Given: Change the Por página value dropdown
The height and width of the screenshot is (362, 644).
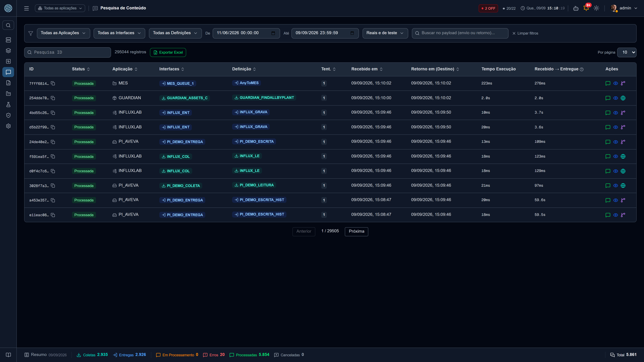Looking at the screenshot, I should (x=627, y=52).
